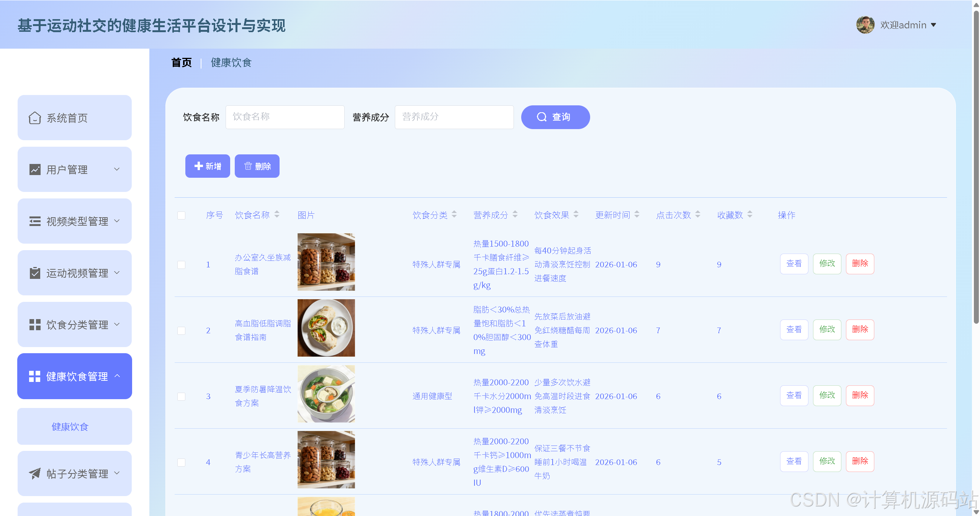The width and height of the screenshot is (980, 516).
Task: Click the list icon beside 视频类型管理
Action: pos(35,221)
